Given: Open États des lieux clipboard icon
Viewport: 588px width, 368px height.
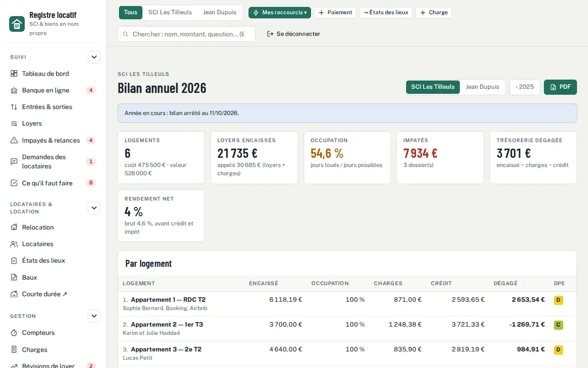Looking at the screenshot, I should [14, 260].
